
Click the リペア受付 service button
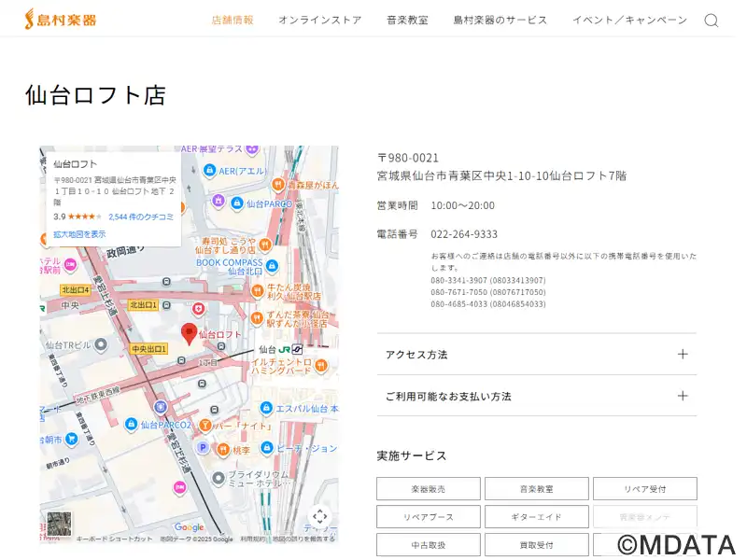(644, 489)
